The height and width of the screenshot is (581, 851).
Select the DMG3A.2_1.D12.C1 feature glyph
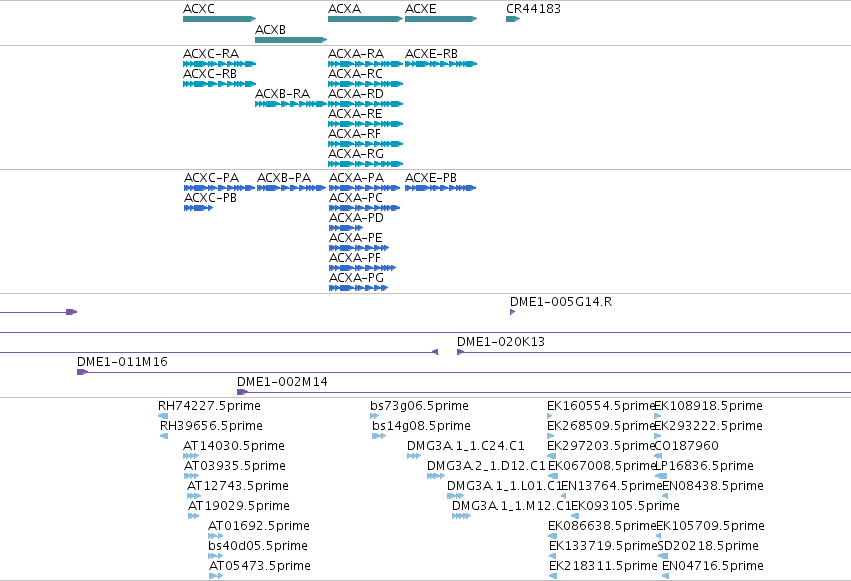(436, 476)
